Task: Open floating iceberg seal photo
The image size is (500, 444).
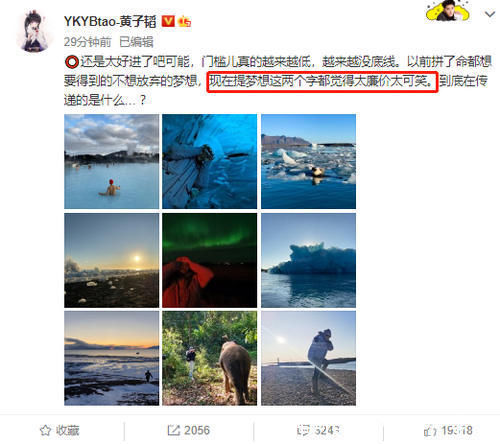Action: [308, 161]
